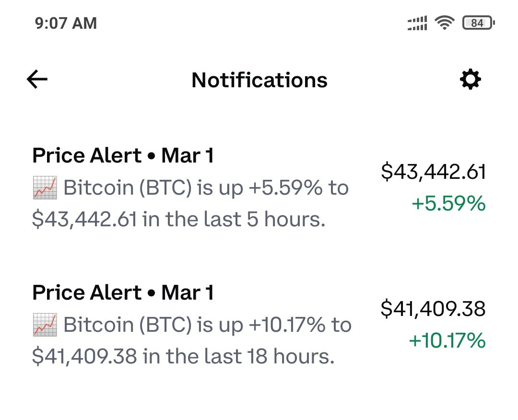Tap the green +10.17% change label
This screenshot has height=420, width=518.
(x=447, y=340)
